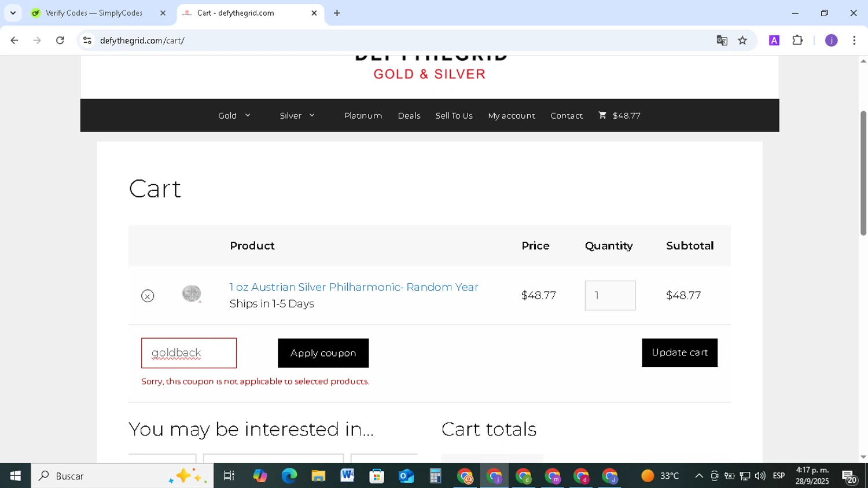Image resolution: width=868 pixels, height=488 pixels.
Task: Apply the coupon code
Action: pyautogui.click(x=323, y=353)
